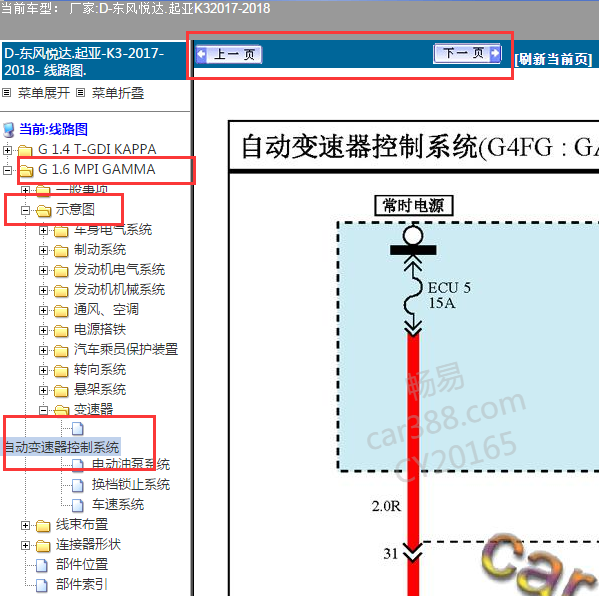The height and width of the screenshot is (596, 599).
Task: Open the 部件索引 page
Action: click(82, 584)
